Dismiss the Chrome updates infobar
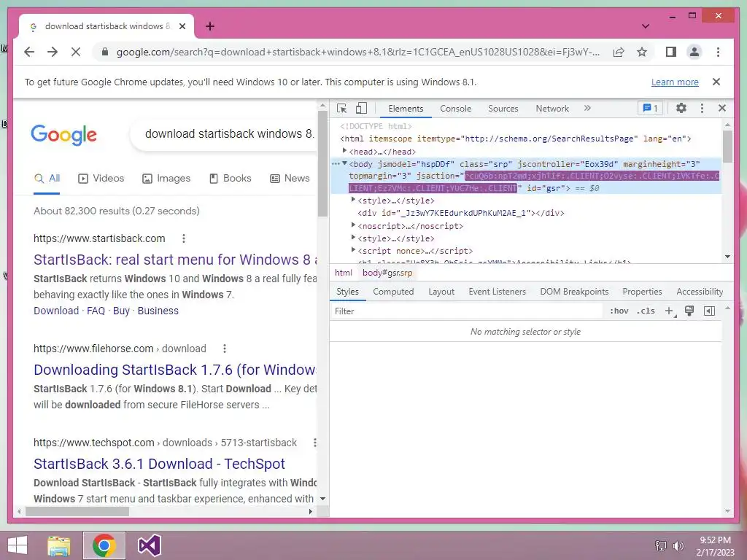The height and width of the screenshot is (560, 747). (x=716, y=82)
